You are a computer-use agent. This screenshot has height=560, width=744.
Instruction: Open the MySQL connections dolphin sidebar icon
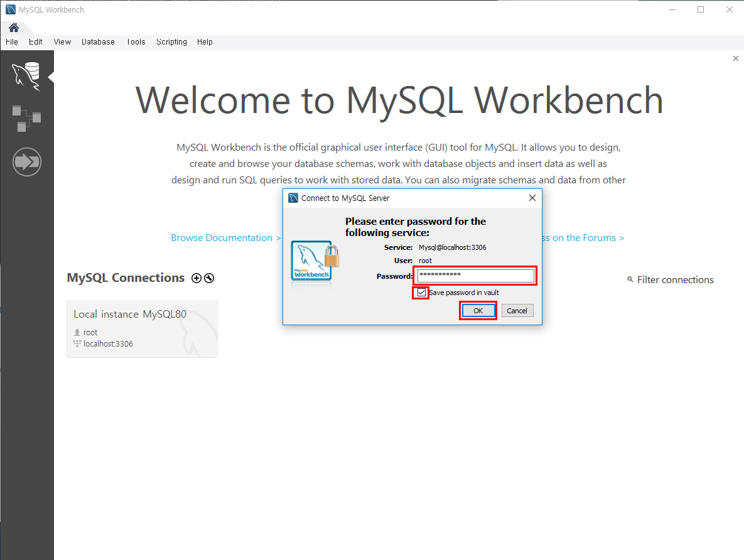(26, 76)
